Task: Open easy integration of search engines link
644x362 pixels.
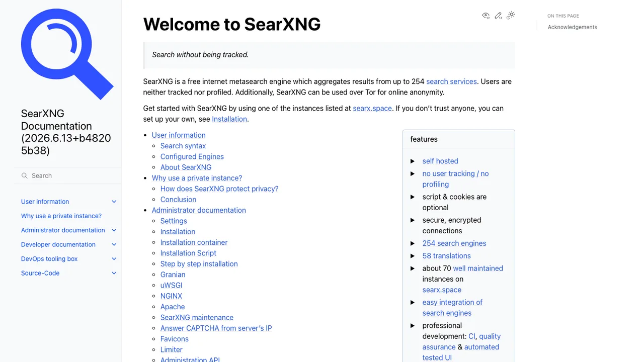Action: [452, 308]
